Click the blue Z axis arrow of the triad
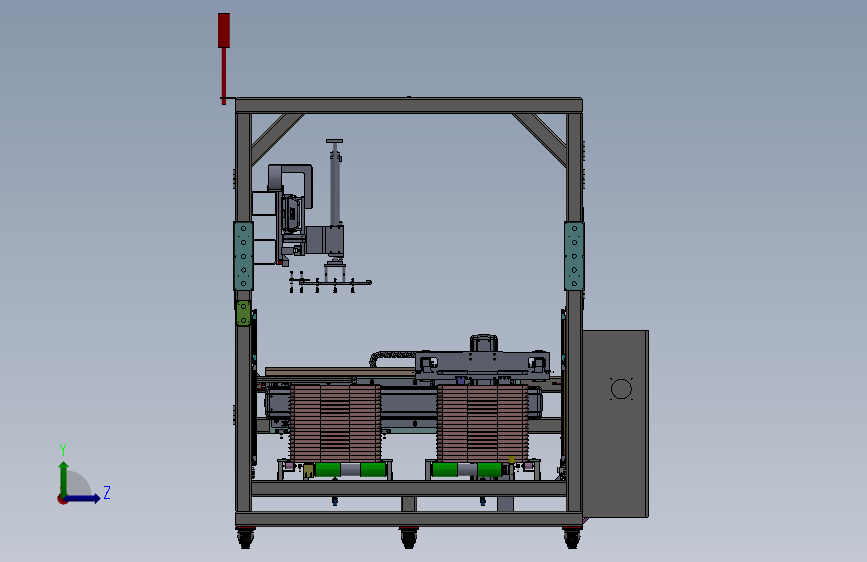Image resolution: width=867 pixels, height=562 pixels. coord(83,498)
